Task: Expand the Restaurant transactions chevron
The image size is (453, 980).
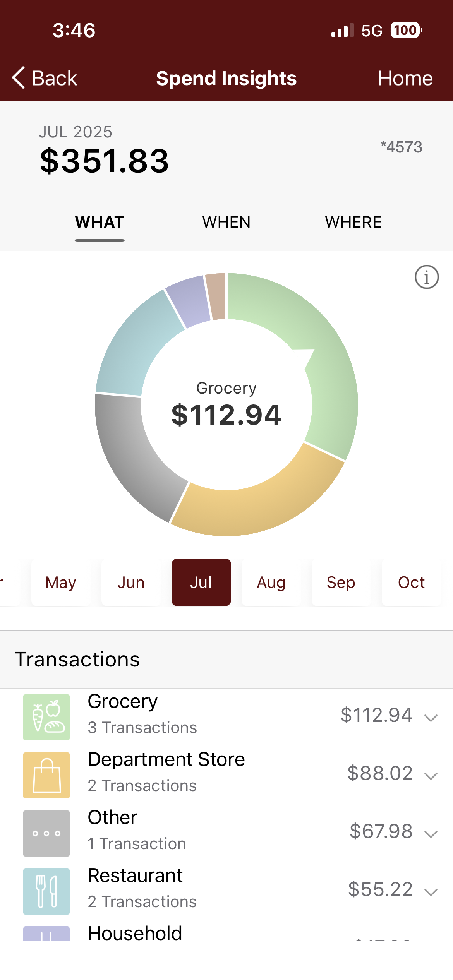Action: click(x=431, y=892)
